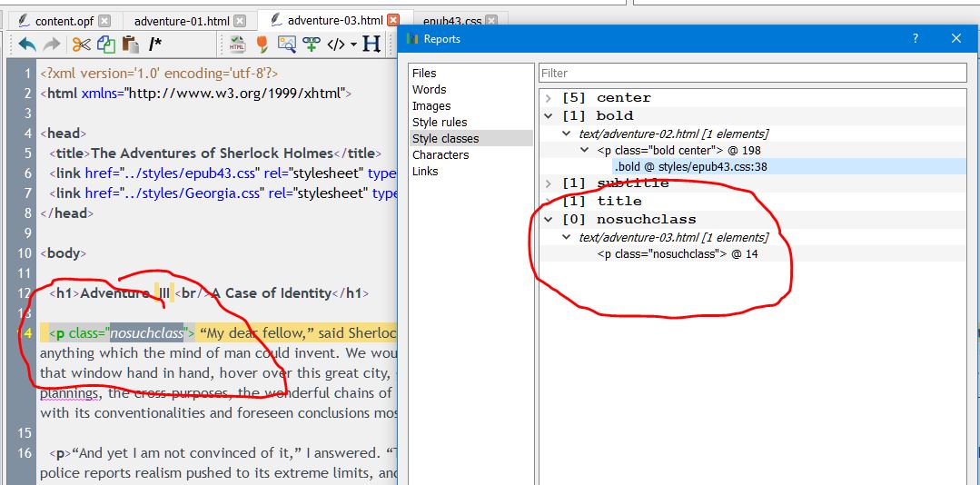The height and width of the screenshot is (485, 980).
Task: Collapse the p class="bold center" entry
Action: pyautogui.click(x=585, y=150)
